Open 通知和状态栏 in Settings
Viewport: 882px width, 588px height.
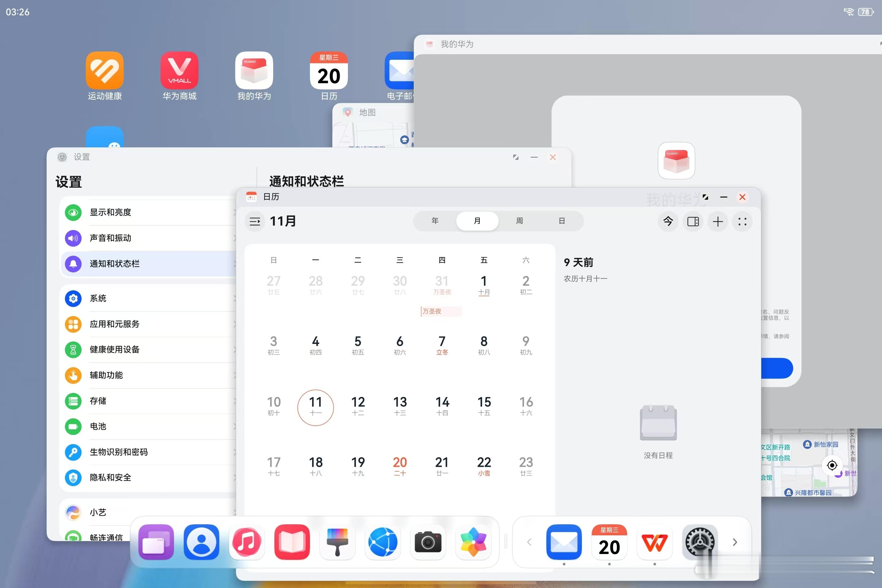pos(148,264)
